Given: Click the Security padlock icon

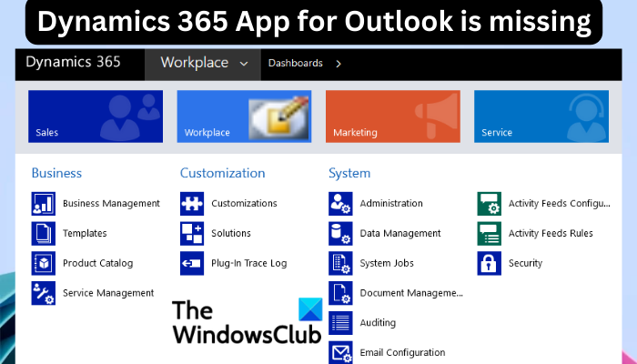Looking at the screenshot, I should pyautogui.click(x=490, y=263).
